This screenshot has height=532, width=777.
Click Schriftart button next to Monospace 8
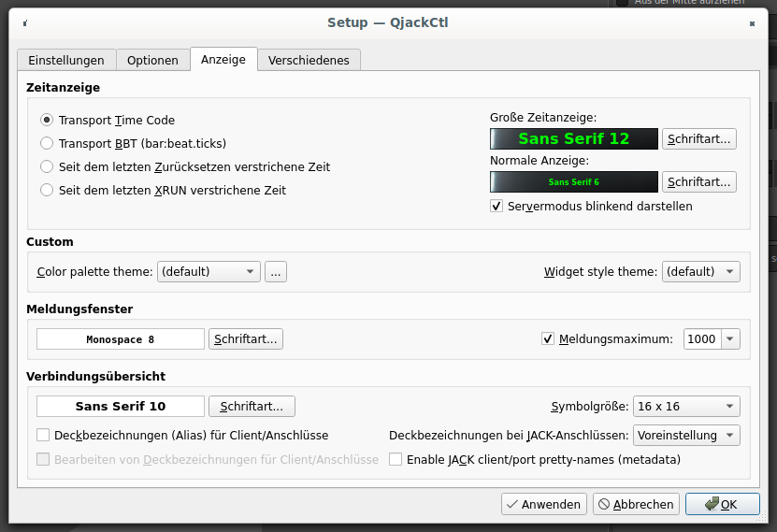tap(246, 339)
